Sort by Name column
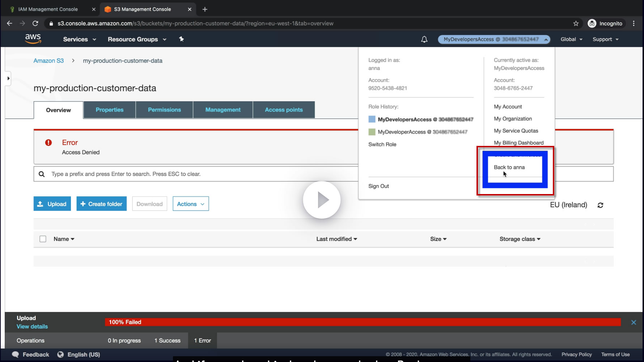The width and height of the screenshot is (644, 362). 64,239
